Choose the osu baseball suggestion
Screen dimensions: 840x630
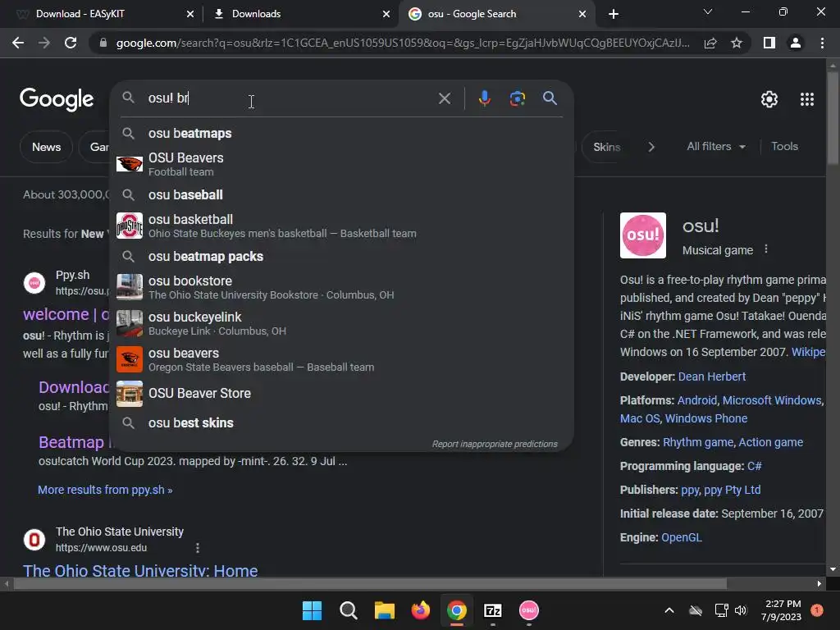point(342,195)
